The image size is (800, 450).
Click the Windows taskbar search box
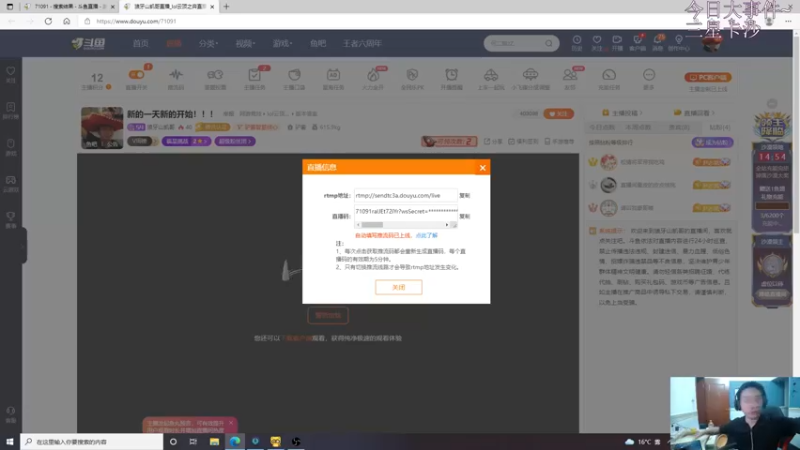pyautogui.click(x=92, y=441)
